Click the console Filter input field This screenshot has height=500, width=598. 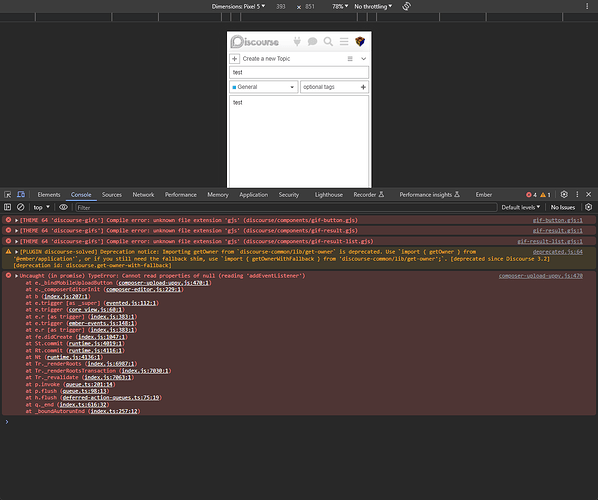tap(286, 207)
